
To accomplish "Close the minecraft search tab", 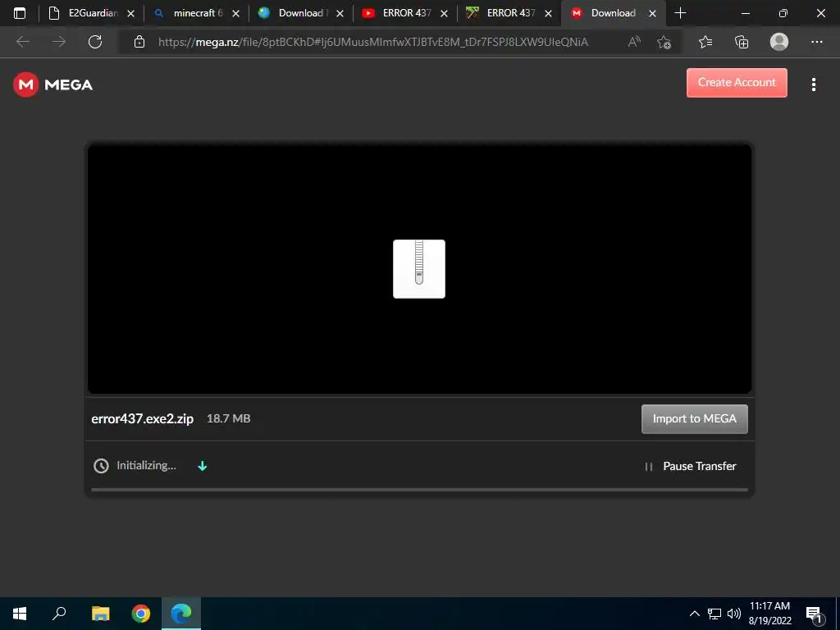I will pos(235,13).
